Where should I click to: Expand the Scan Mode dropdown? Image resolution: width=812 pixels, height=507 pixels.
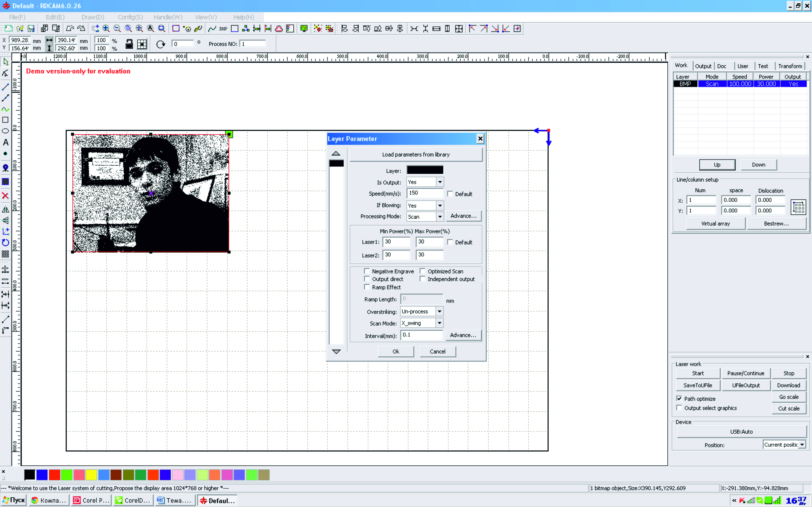point(439,323)
